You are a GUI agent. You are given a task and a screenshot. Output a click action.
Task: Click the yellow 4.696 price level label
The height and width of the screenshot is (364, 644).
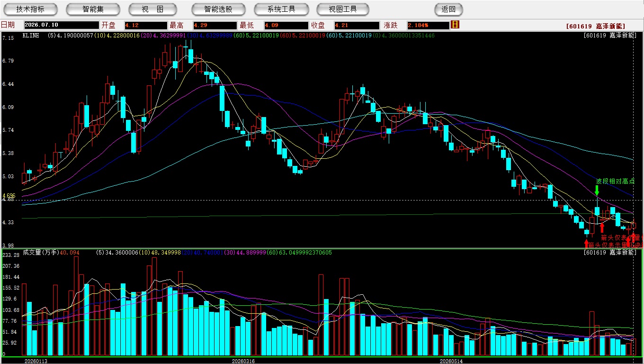point(9,195)
